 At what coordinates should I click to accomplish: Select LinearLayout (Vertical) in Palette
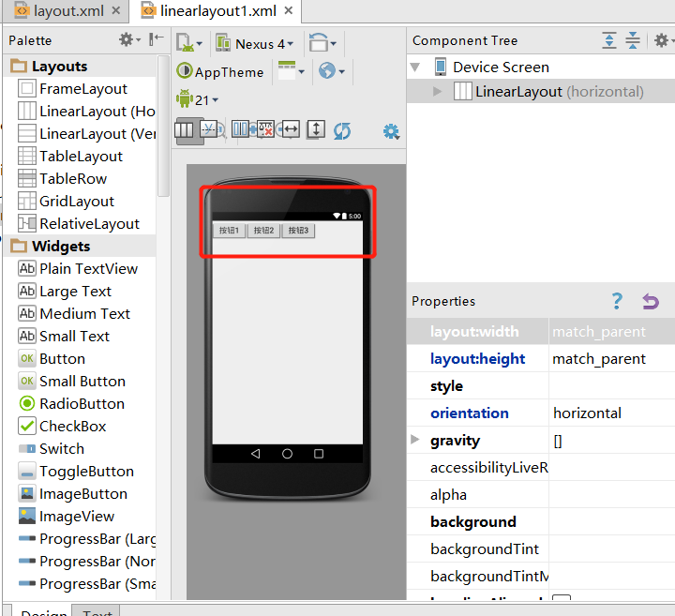coord(86,133)
